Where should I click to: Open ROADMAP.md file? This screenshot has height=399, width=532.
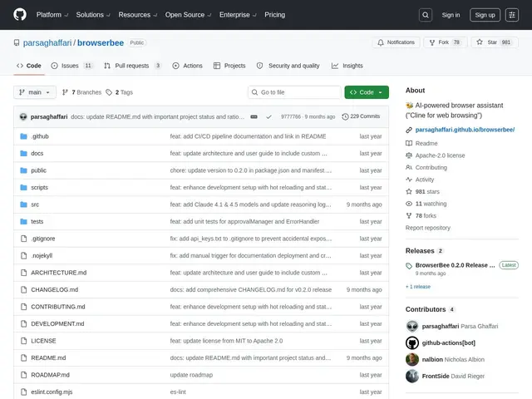click(x=50, y=375)
